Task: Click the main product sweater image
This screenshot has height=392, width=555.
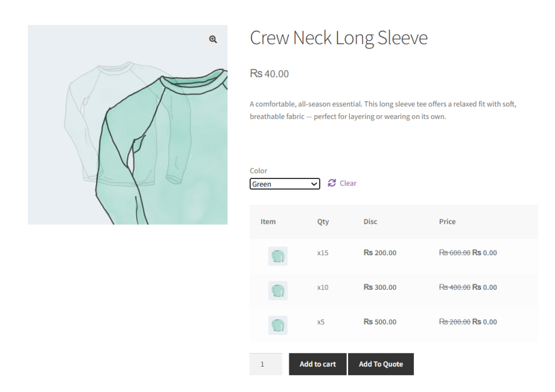Action: (x=128, y=124)
